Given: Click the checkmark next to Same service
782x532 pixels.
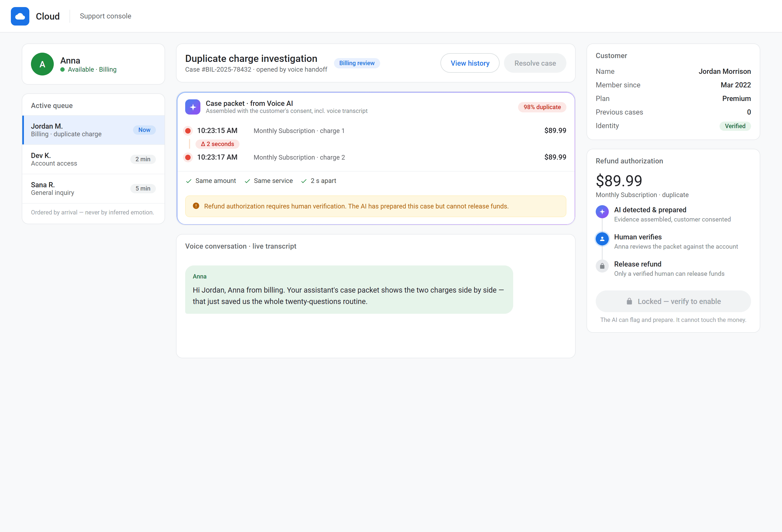Looking at the screenshot, I should (247, 181).
